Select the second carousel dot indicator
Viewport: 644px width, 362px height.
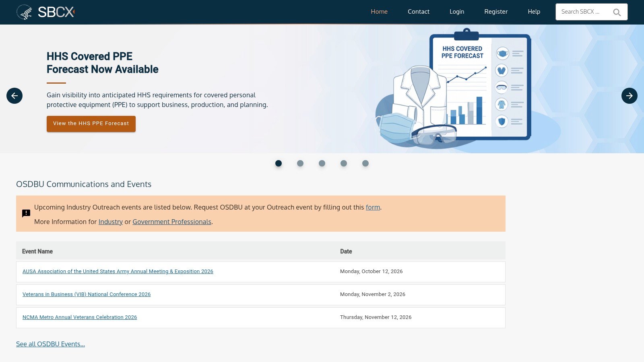point(300,163)
